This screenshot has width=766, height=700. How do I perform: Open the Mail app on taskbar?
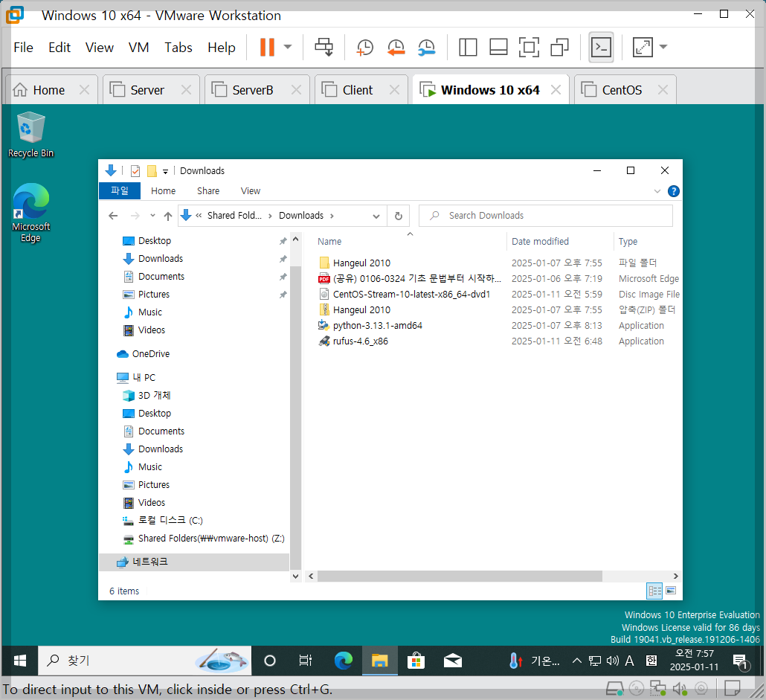point(453,661)
